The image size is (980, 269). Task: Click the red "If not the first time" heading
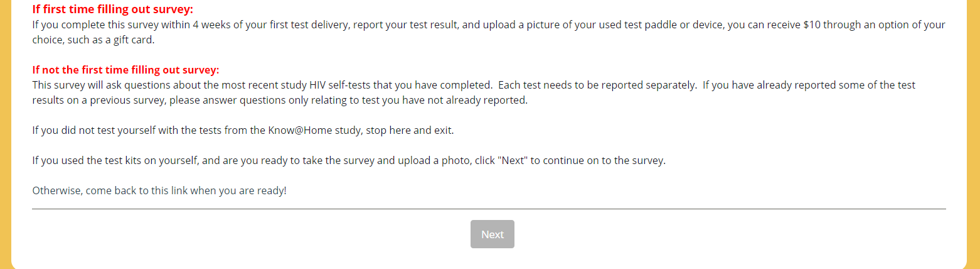(125, 70)
